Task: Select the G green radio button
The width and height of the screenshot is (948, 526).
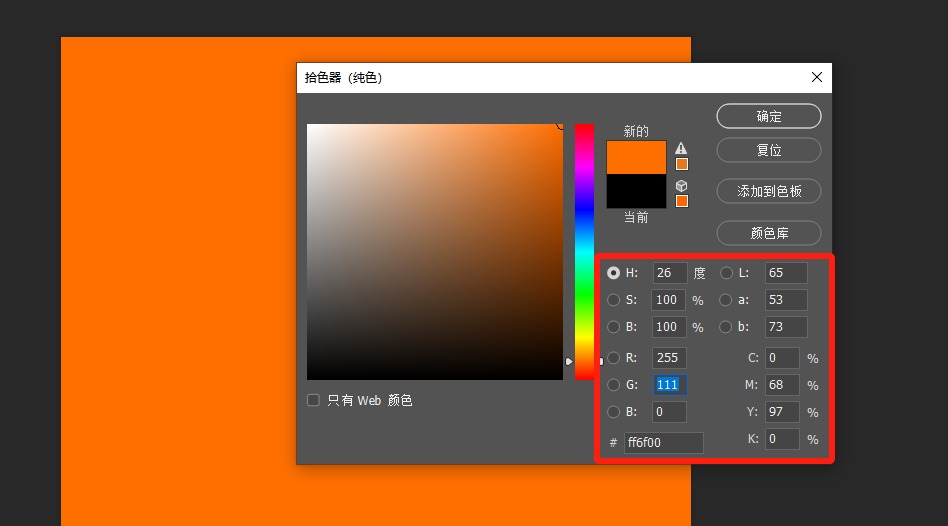Action: pos(614,385)
